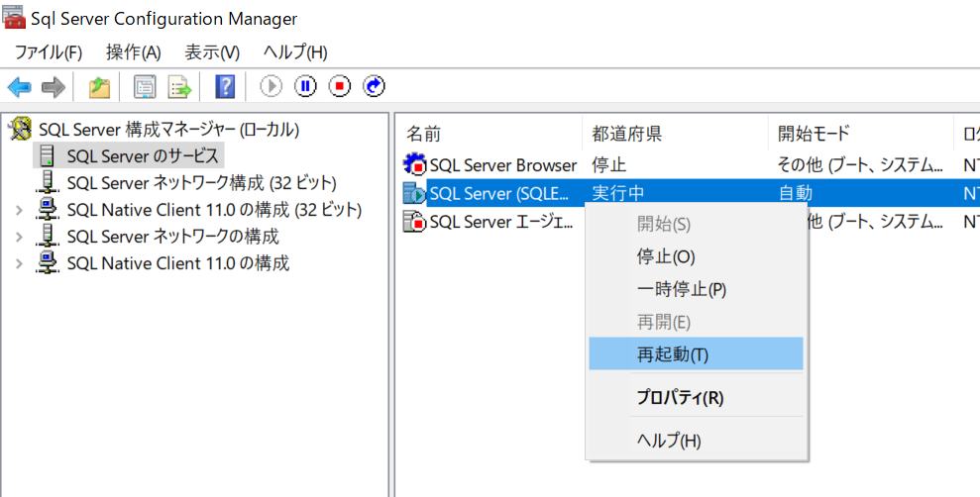
Task: Open the 表示(V) menu
Action: coord(212,52)
